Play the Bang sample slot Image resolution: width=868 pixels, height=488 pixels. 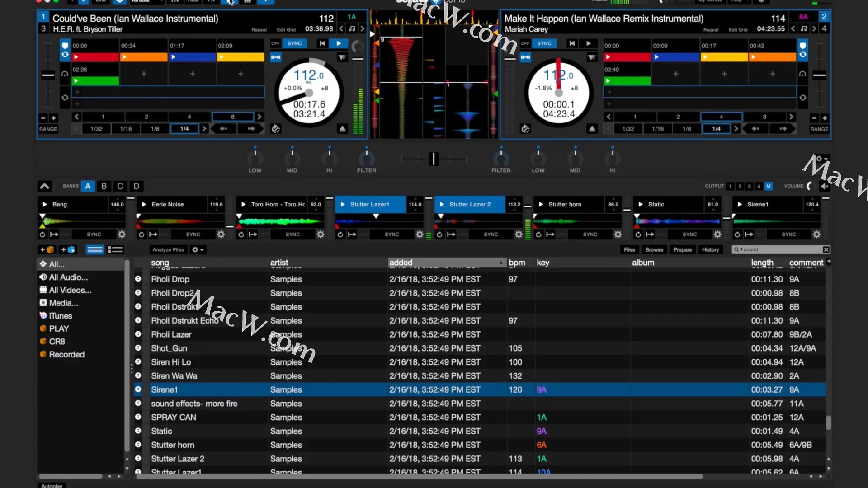click(45, 204)
